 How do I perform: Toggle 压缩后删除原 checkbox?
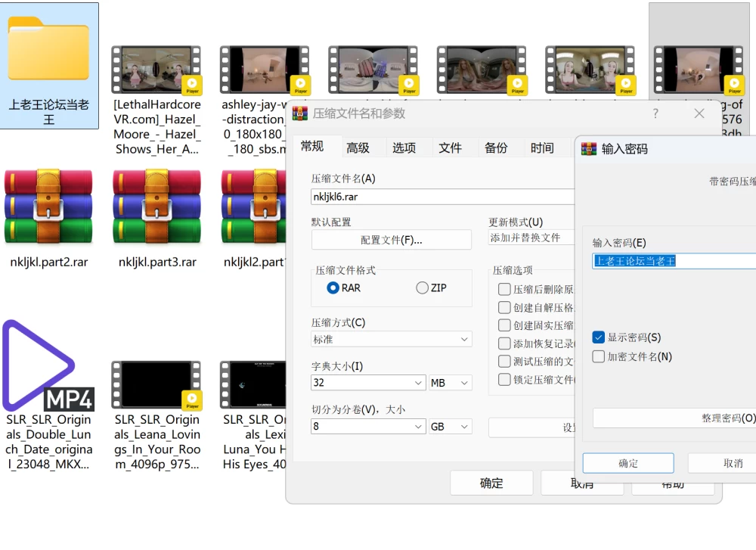tap(504, 289)
